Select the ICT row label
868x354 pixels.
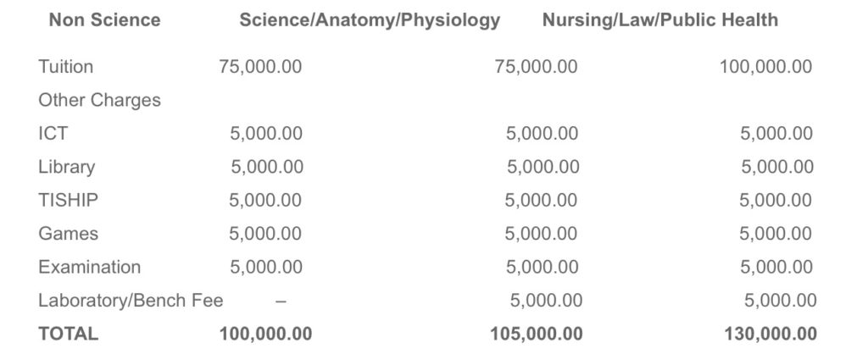tap(53, 133)
